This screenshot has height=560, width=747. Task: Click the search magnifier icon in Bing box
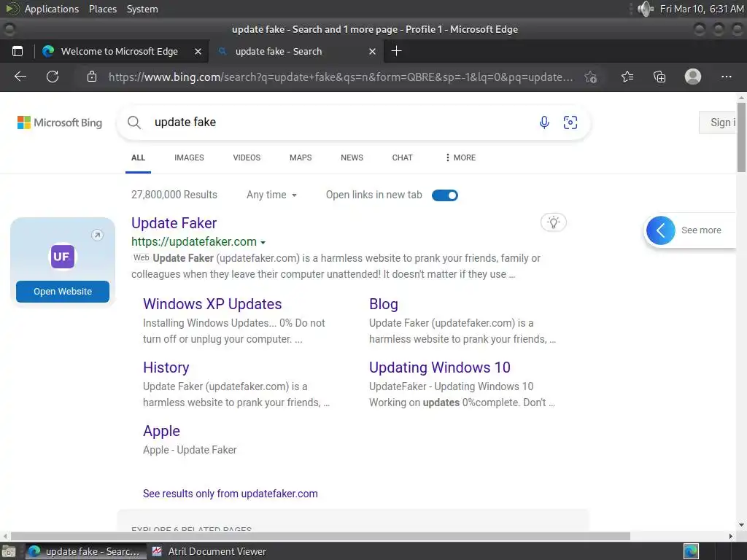134,122
